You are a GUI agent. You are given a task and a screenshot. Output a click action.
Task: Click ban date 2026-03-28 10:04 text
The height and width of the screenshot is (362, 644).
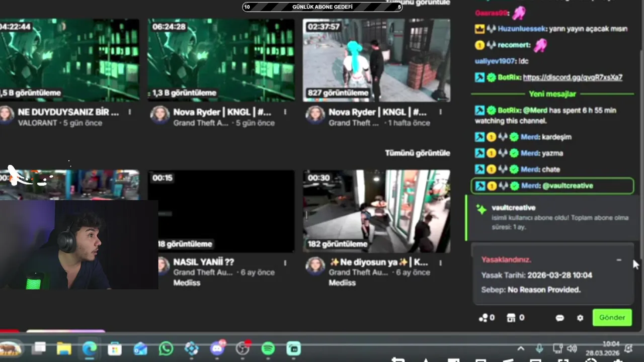pyautogui.click(x=559, y=275)
